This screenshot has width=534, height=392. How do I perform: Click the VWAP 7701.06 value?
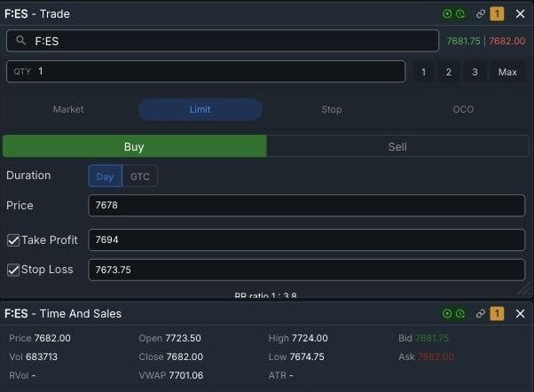tap(186, 375)
